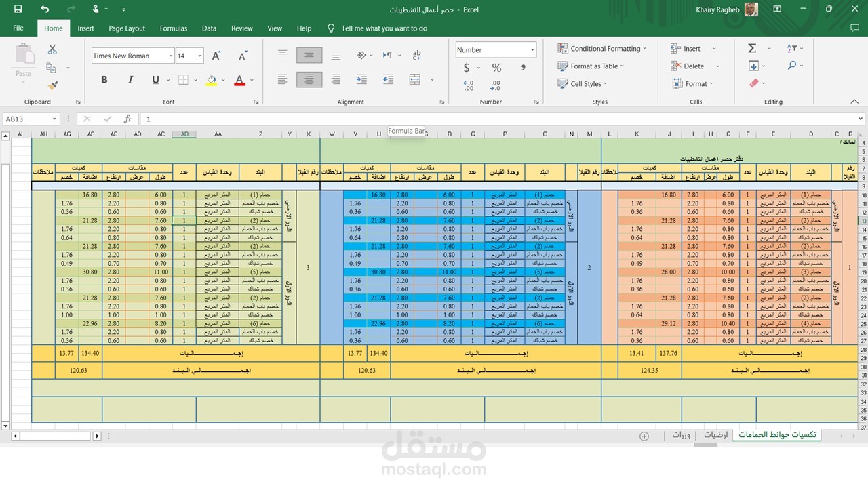Viewport: 868px width, 488px height.
Task: Open the fill color dropdown arrow
Action: 224,80
